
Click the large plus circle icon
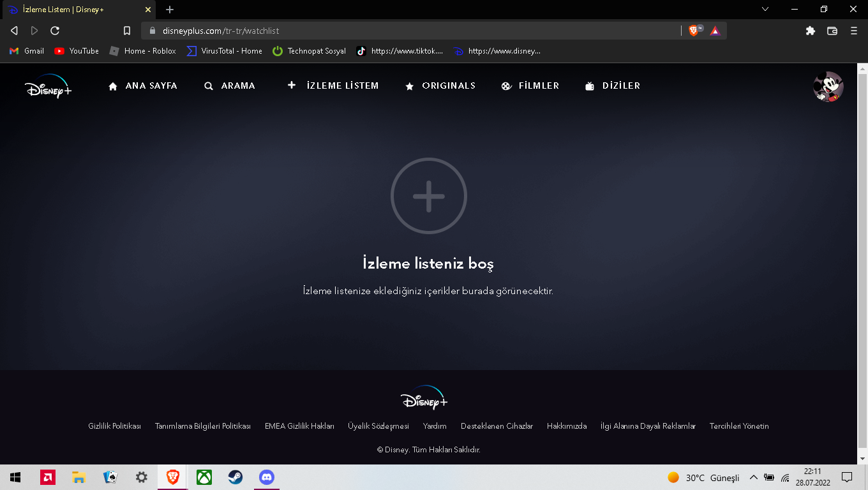coord(429,196)
